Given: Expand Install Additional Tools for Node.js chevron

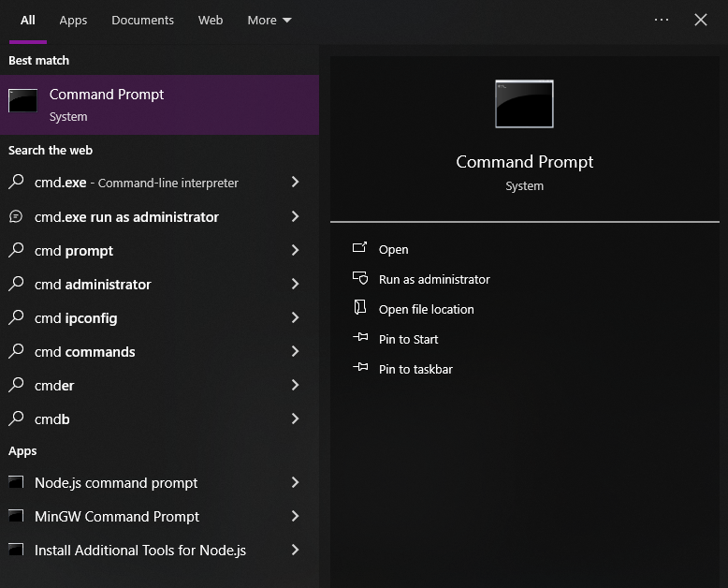Looking at the screenshot, I should coord(296,550).
